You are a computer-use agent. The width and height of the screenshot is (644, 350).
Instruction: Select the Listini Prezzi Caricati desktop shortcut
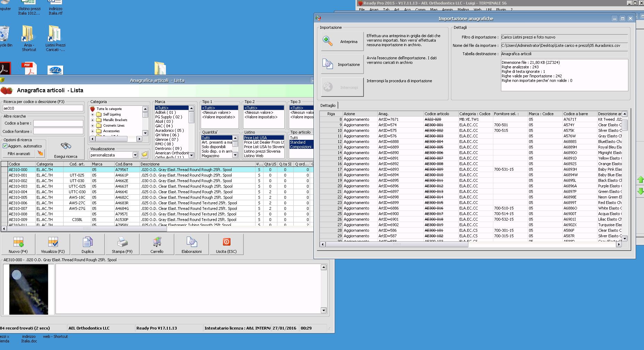55,38
